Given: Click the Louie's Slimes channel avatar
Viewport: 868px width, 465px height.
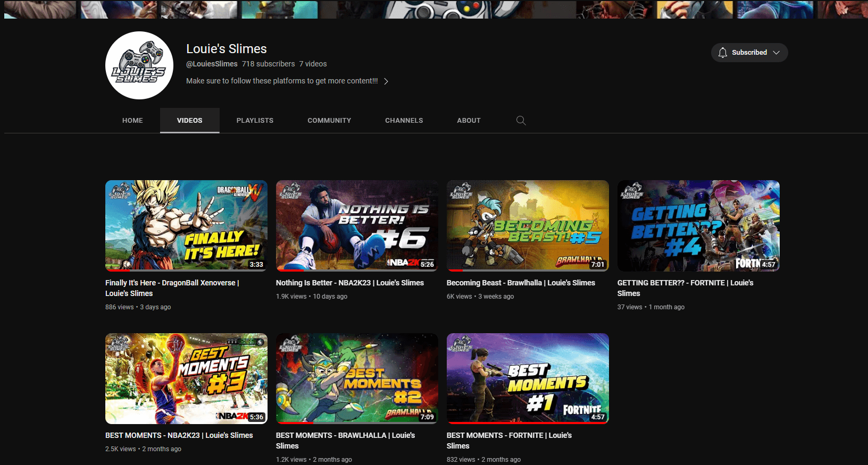Looking at the screenshot, I should click(139, 65).
